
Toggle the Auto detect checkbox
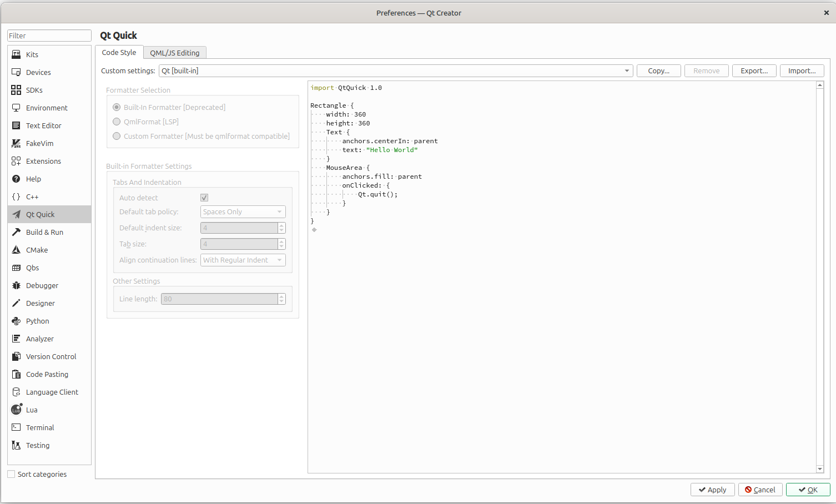click(x=204, y=198)
